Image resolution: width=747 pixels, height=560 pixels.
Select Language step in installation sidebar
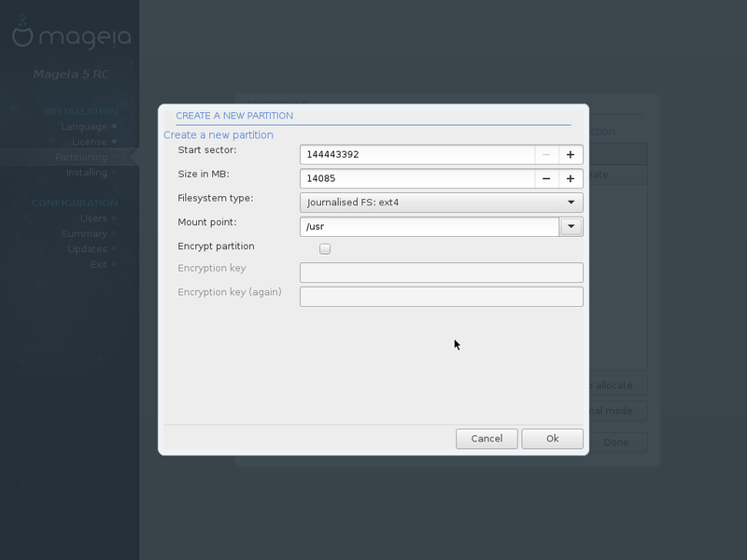(x=84, y=127)
